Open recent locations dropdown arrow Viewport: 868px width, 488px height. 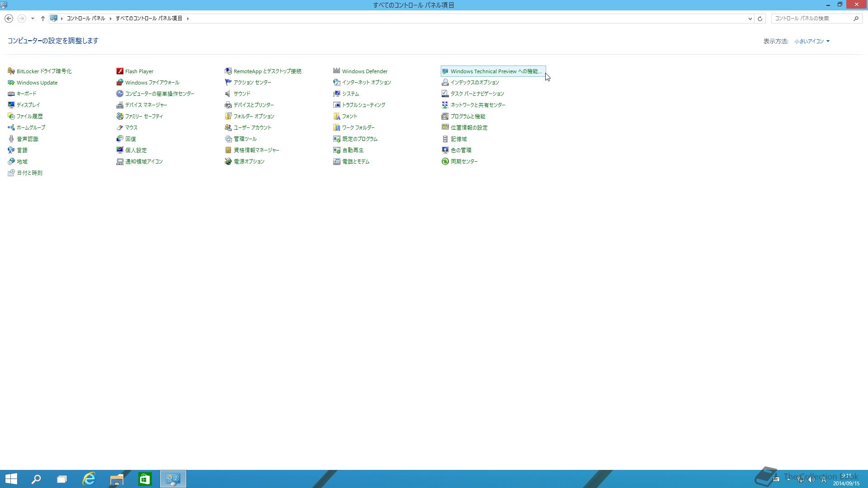tap(33, 19)
